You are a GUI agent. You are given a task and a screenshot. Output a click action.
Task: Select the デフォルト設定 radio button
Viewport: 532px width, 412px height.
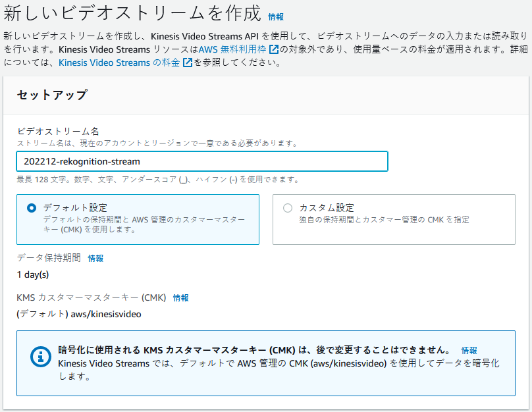click(32, 208)
